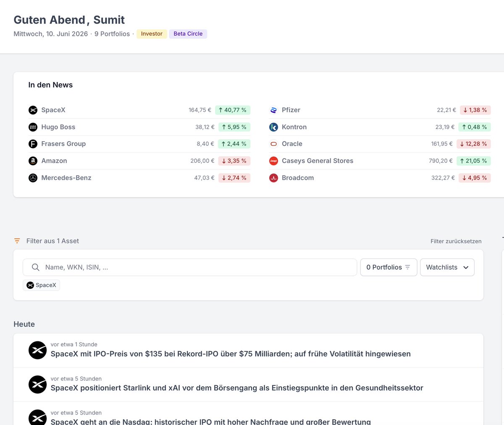This screenshot has width=504, height=425.
Task: Select the Caseys General Stores name
Action: coord(318,161)
